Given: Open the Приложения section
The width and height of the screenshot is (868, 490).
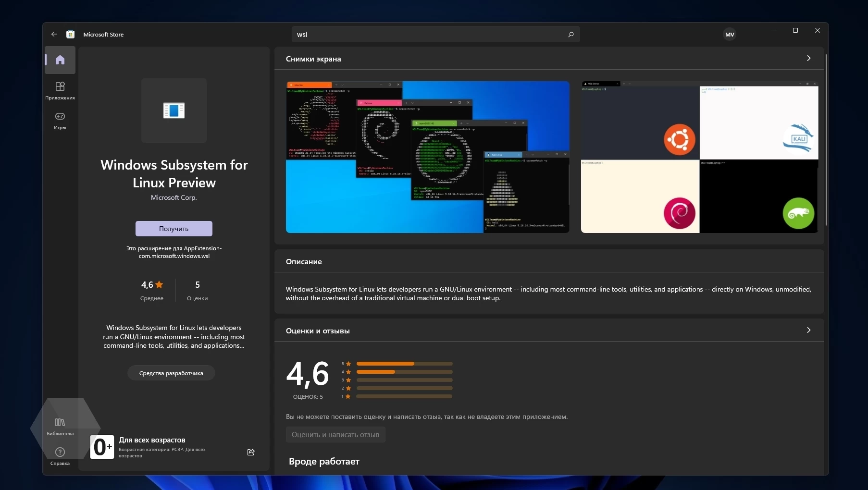Looking at the screenshot, I should (x=60, y=90).
